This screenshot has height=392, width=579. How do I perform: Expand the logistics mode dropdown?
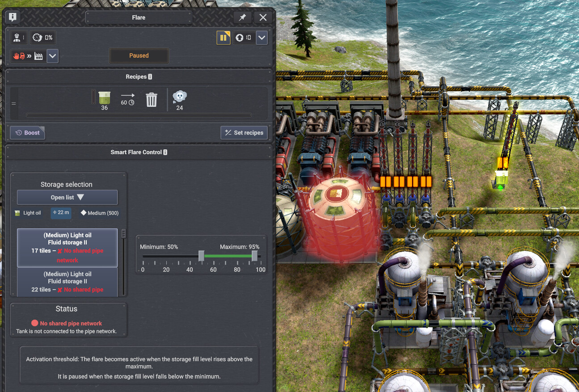[x=52, y=56]
